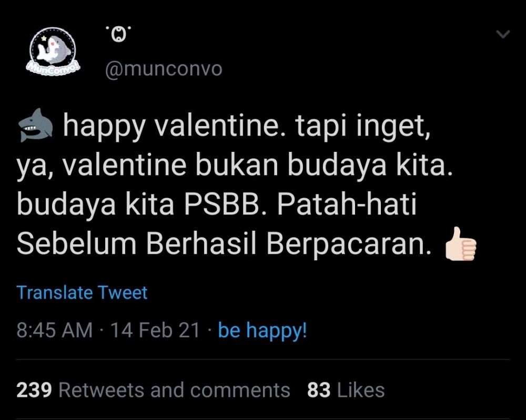Click the Translate Tweet link

tap(82, 293)
